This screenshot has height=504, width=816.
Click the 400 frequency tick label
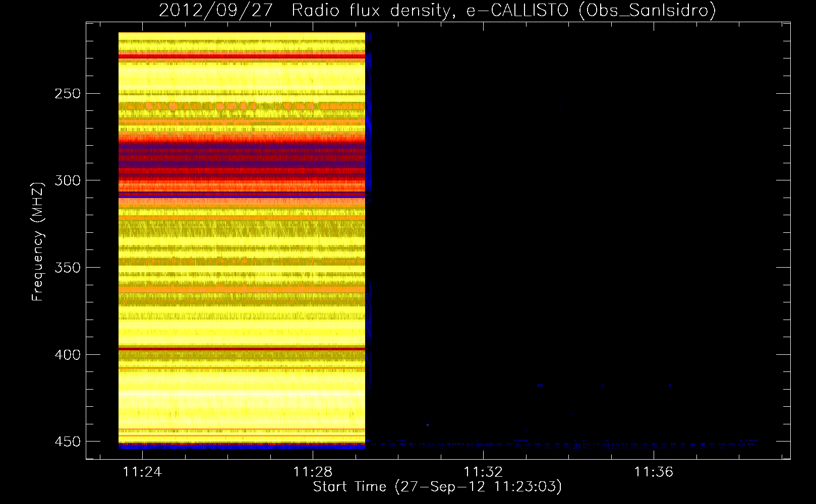pyautogui.click(x=68, y=355)
